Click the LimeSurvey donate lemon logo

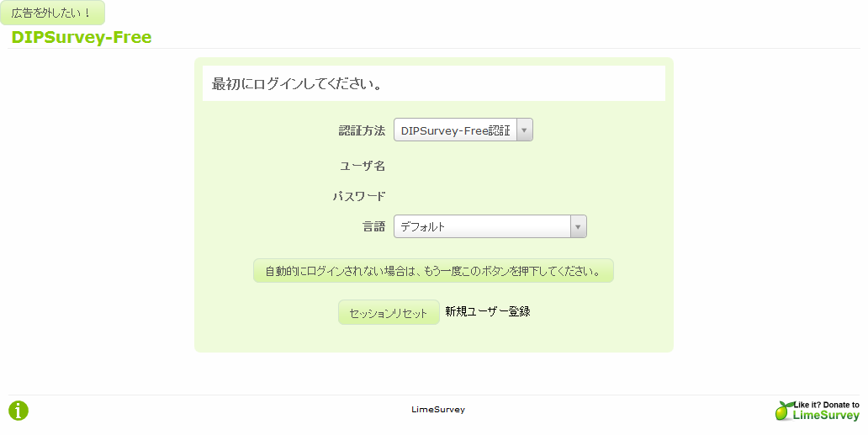(x=817, y=411)
